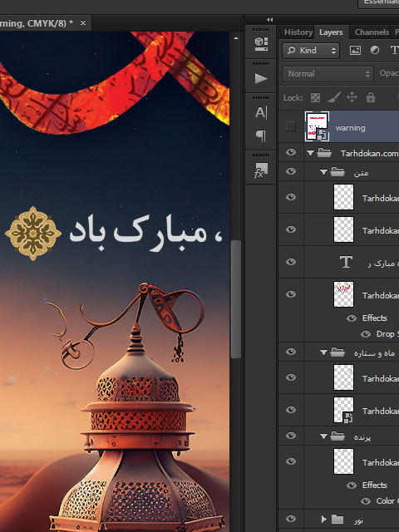Collapse panels with double-arrow icon

[x=269, y=20]
